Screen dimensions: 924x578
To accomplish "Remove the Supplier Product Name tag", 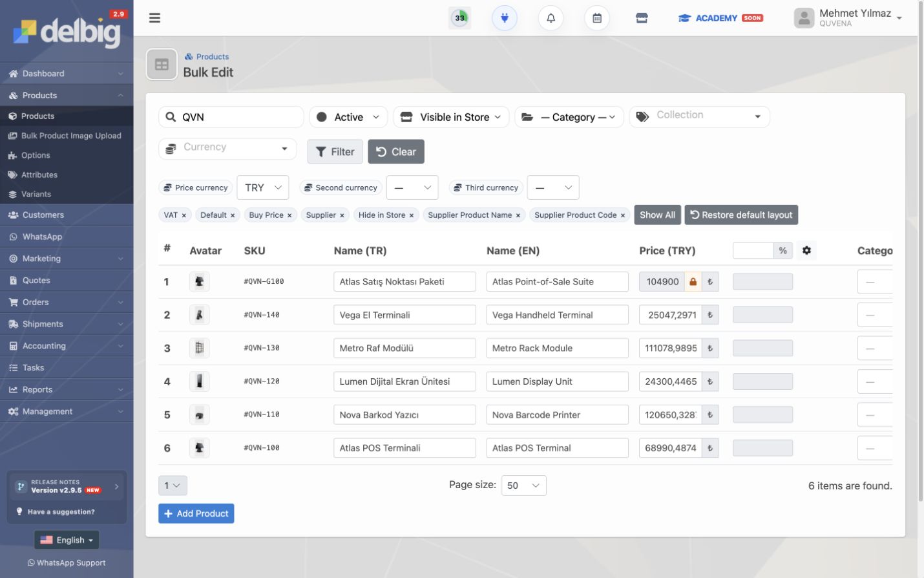I will 518,215.
